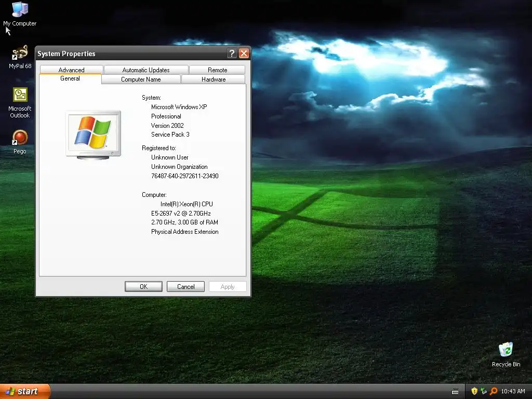Select the Recycle Bin icon
The height and width of the screenshot is (399, 532).
point(506,354)
